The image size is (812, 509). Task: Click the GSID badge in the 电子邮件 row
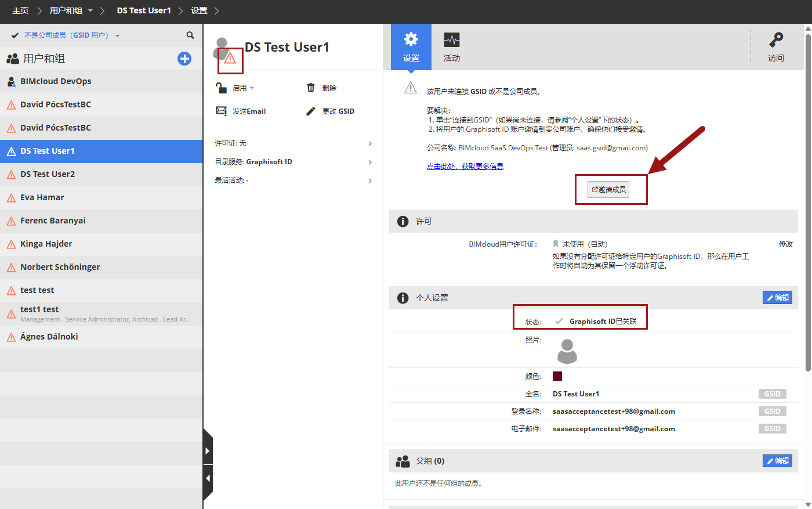pyautogui.click(x=773, y=429)
